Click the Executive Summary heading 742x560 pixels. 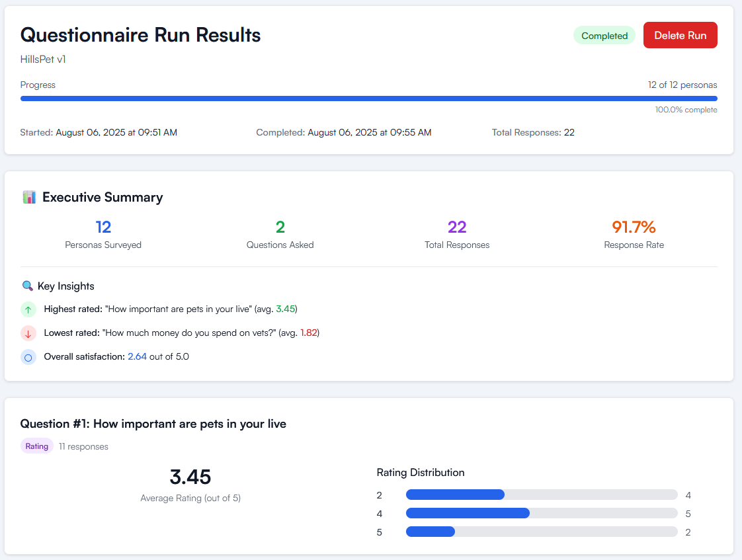[x=103, y=197]
